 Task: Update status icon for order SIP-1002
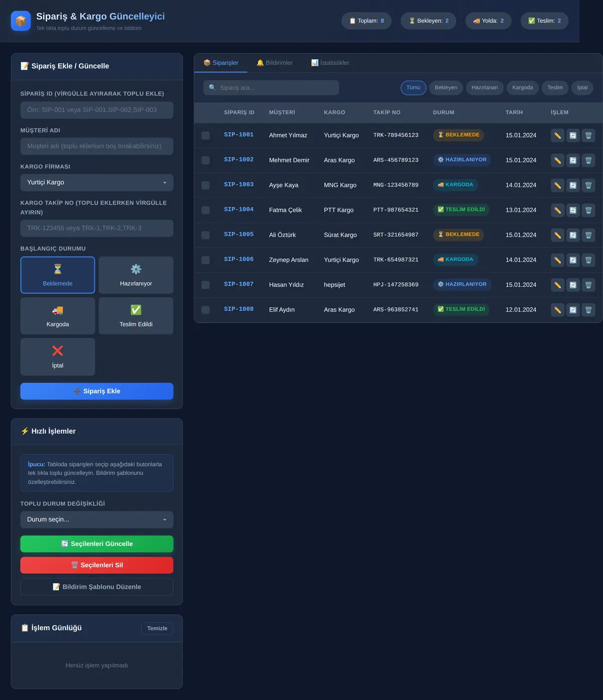(573, 160)
